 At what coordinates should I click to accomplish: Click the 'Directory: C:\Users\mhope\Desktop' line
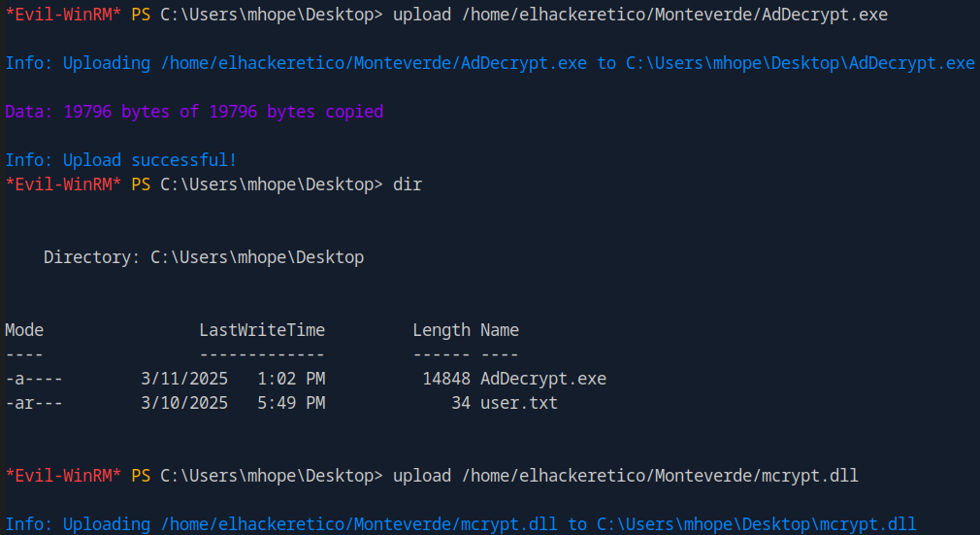pos(204,257)
